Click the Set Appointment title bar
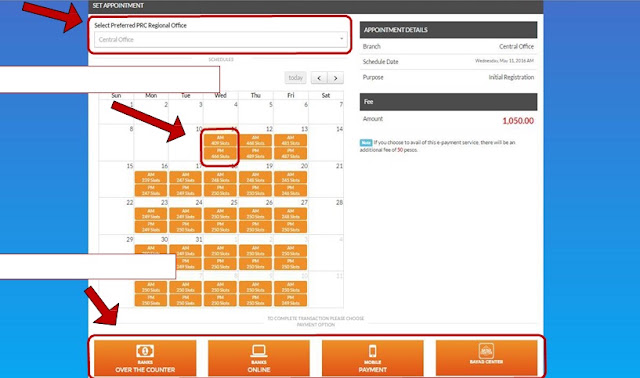This screenshot has width=640, height=378. tap(316, 6)
